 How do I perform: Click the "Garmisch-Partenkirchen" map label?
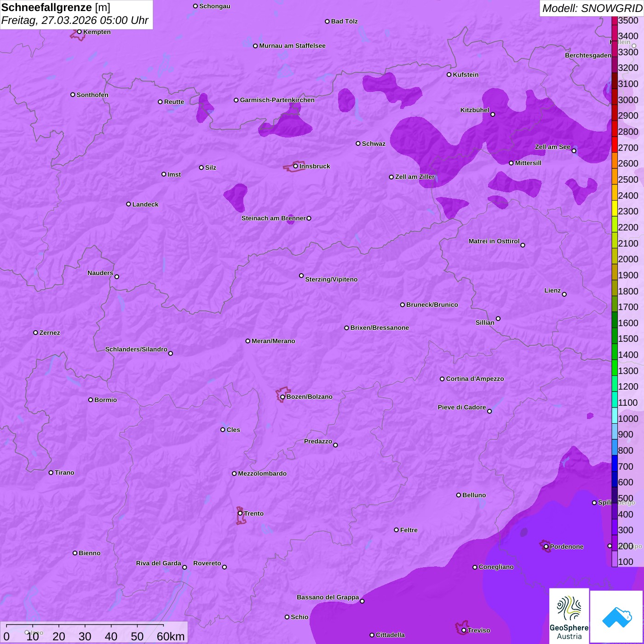277,100
